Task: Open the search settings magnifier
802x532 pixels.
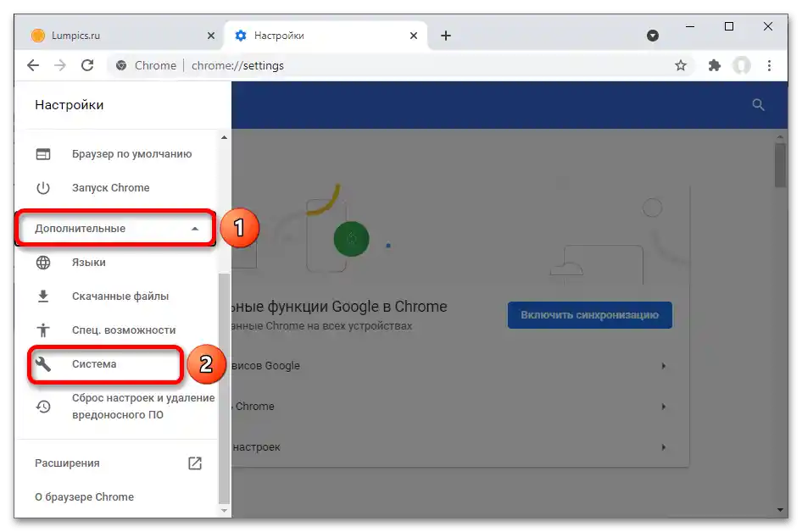Action: [758, 105]
